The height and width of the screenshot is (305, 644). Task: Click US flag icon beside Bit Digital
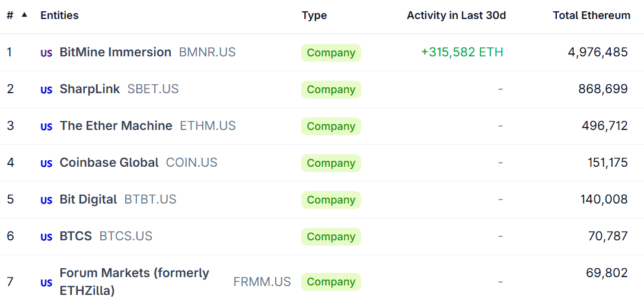(46, 201)
